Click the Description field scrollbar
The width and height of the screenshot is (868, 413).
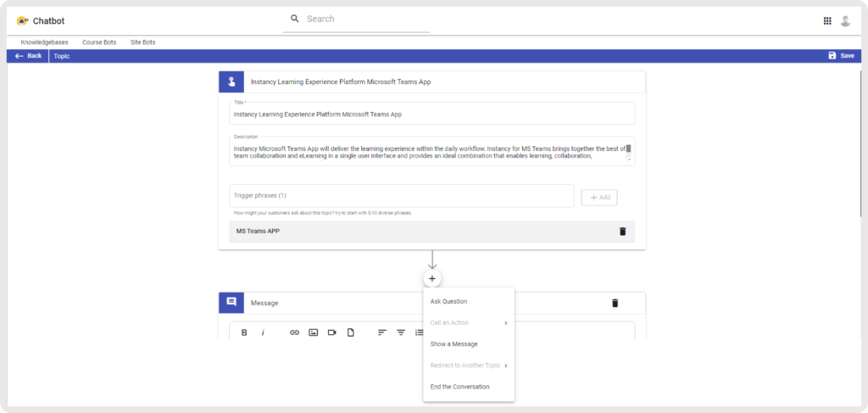[628, 148]
